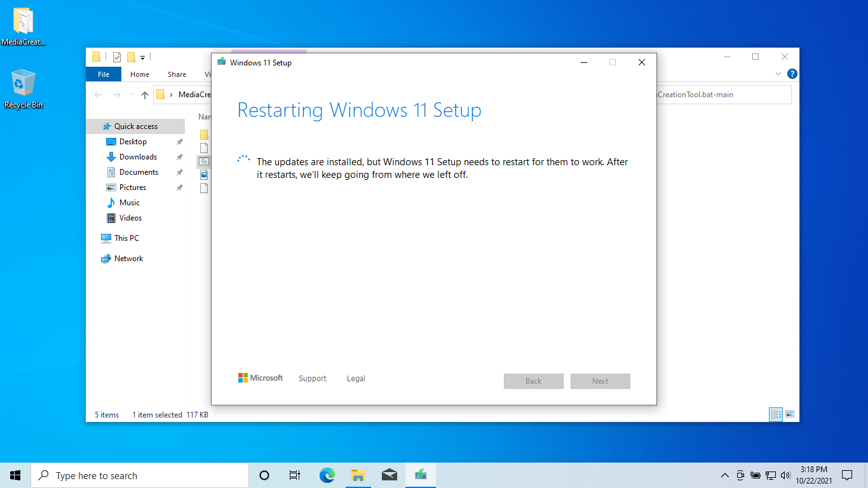Image resolution: width=868 pixels, height=488 pixels.
Task: Open Microsoft Edge from the taskbar
Action: [327, 475]
